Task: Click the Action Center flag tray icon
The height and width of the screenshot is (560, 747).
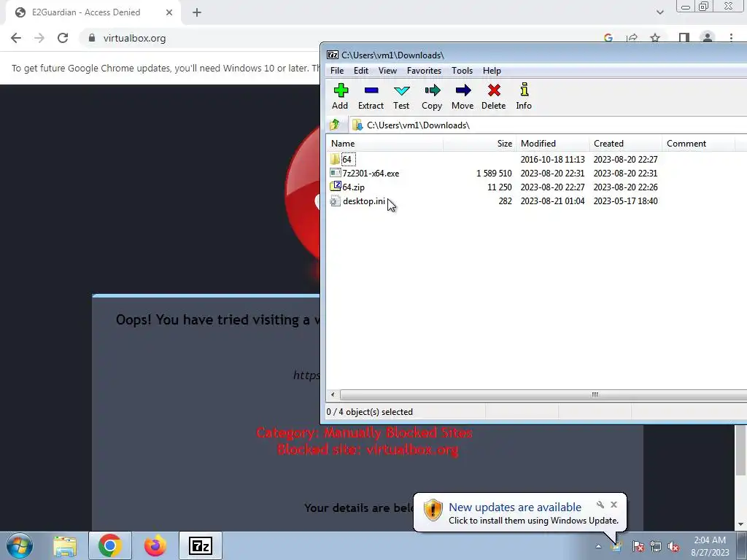Action: coord(638,546)
